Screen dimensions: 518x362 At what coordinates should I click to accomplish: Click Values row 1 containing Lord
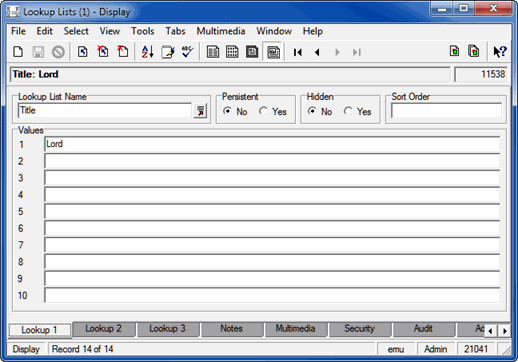[x=272, y=144]
